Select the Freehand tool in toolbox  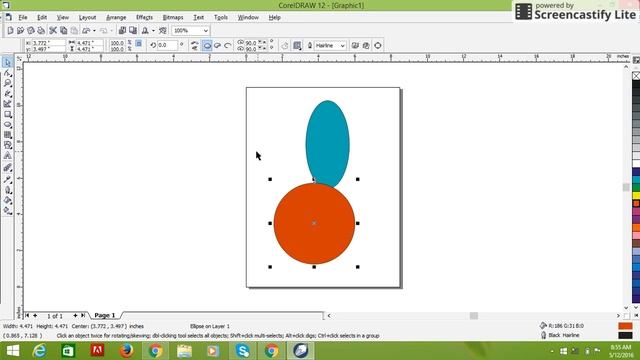pyautogui.click(x=7, y=93)
